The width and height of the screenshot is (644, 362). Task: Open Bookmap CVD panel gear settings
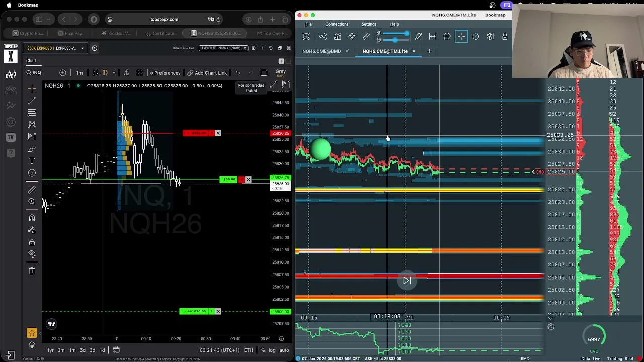[x=551, y=327]
